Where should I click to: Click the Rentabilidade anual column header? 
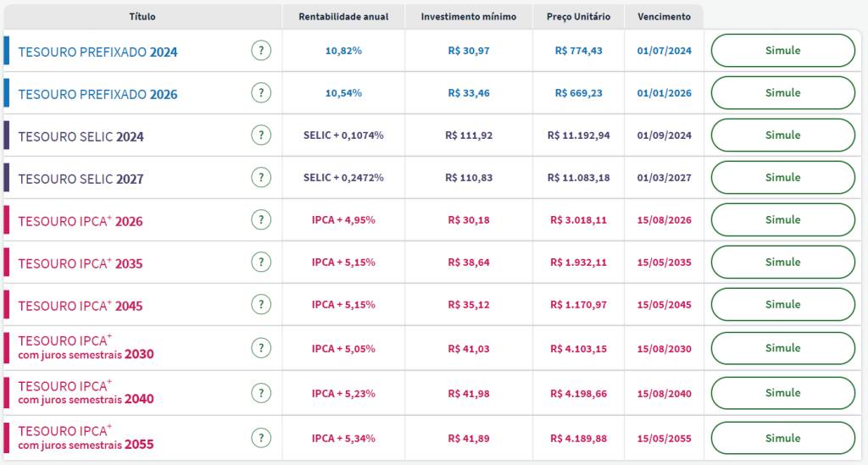343,17
